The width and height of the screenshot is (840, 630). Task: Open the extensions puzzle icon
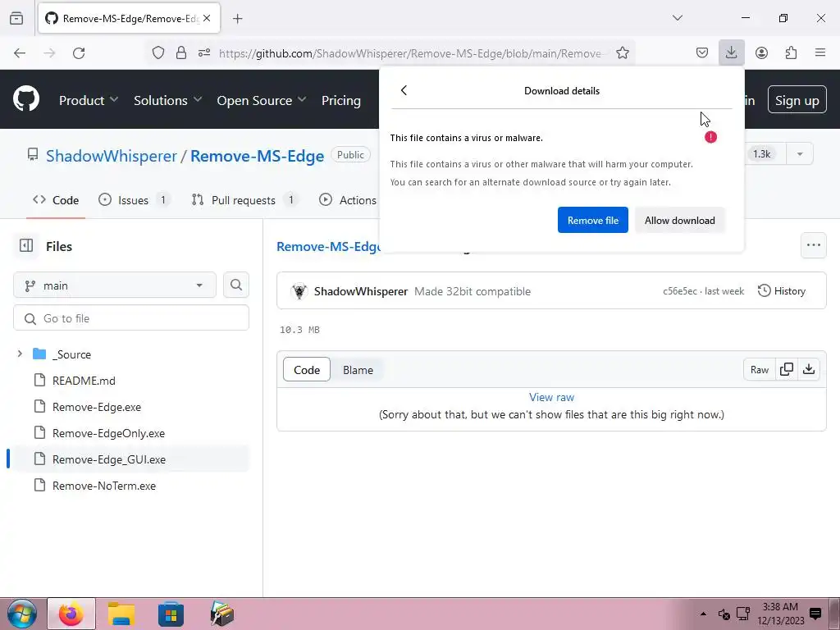pyautogui.click(x=791, y=53)
